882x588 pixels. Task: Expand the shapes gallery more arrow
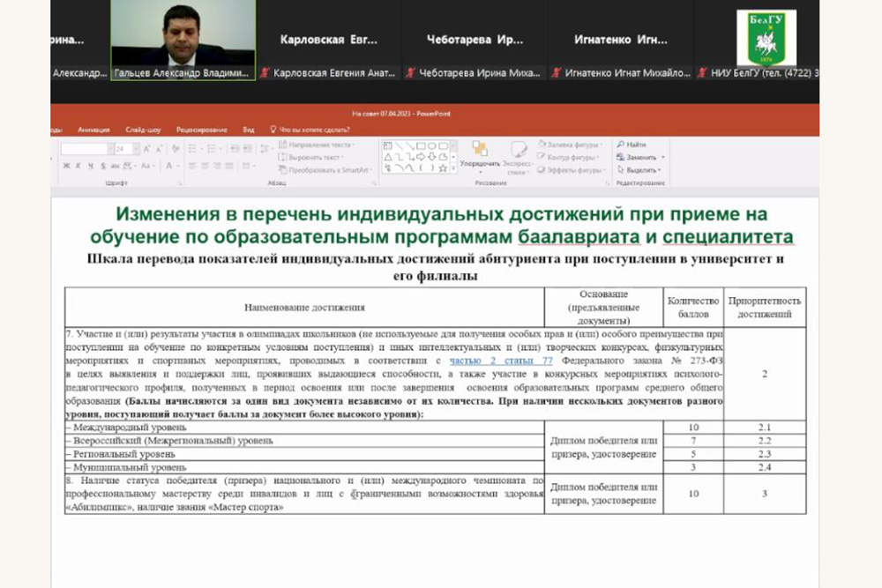(x=453, y=167)
